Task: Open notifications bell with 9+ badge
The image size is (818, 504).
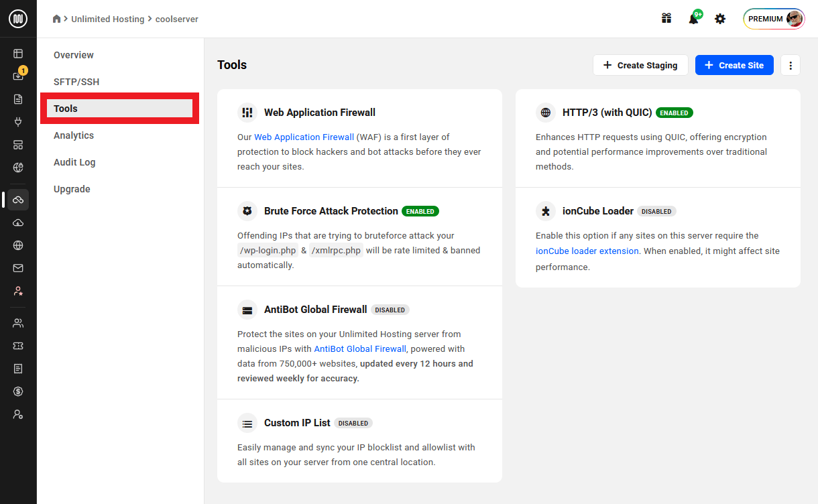Action: (695, 17)
